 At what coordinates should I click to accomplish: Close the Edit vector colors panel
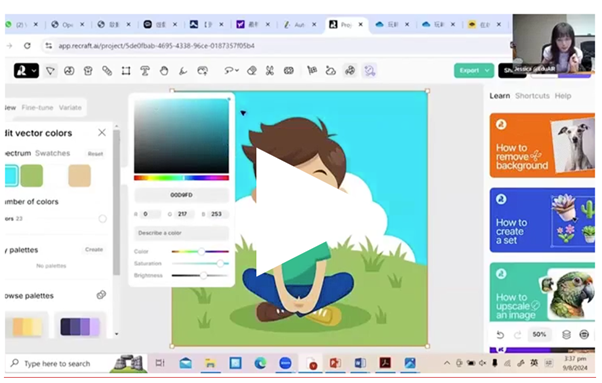pos(102,133)
